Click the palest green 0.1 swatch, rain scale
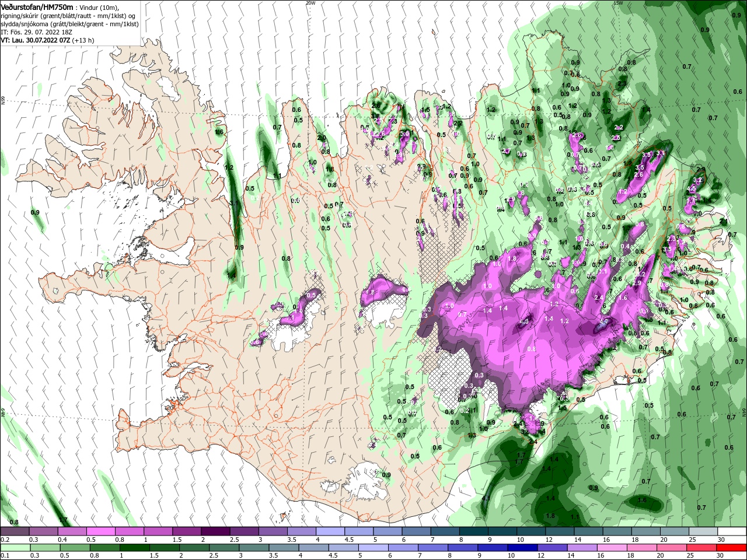747x560 pixels. coord(15,548)
